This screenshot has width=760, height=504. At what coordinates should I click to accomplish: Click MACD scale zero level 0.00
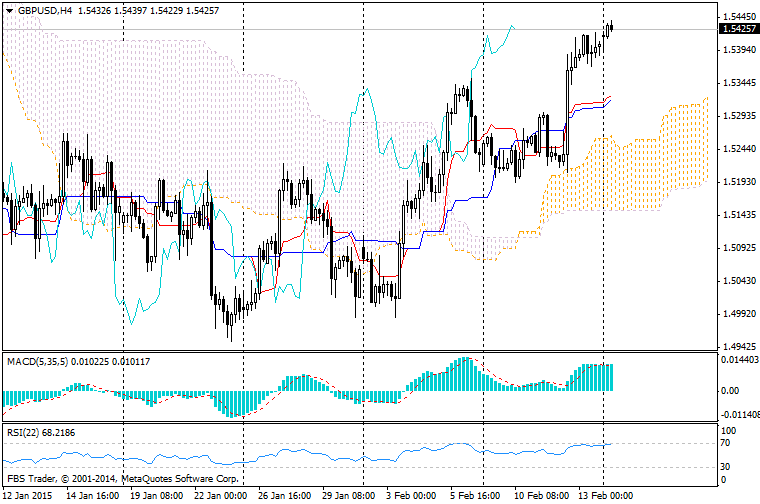coord(730,391)
